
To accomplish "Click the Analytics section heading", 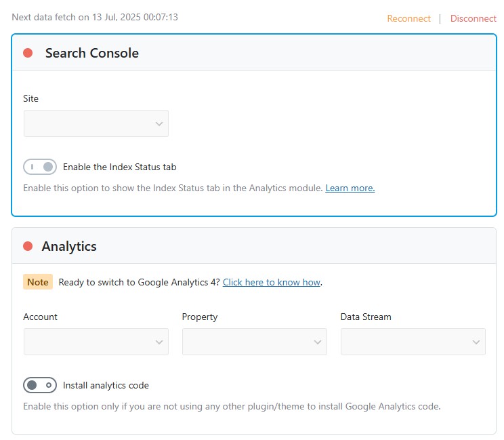I will coord(69,246).
